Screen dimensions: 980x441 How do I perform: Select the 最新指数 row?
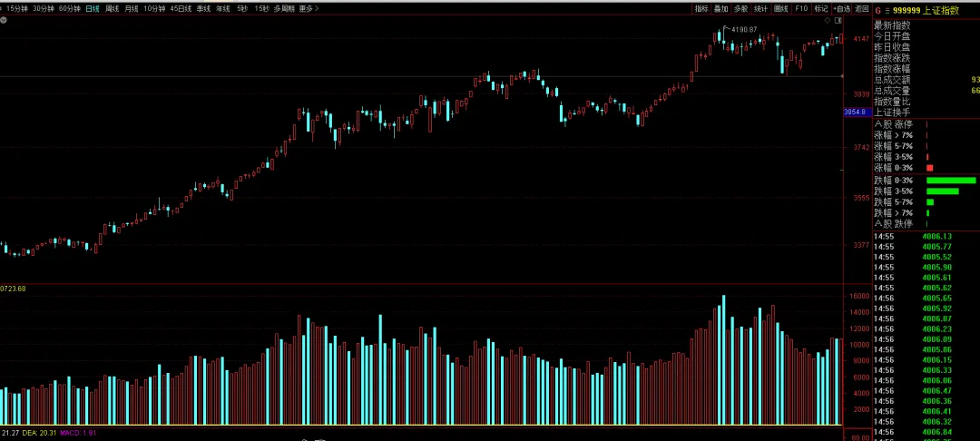pos(926,25)
